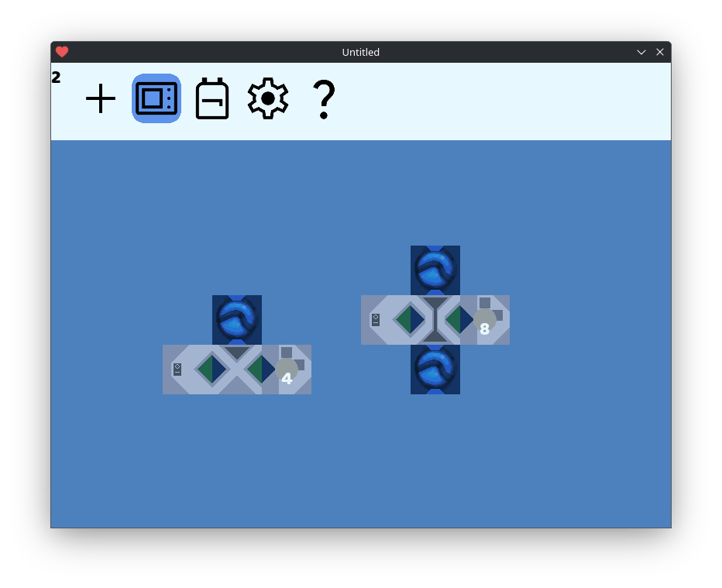Screen dimensions: 722x588
Task: Click the plus add icon in toolbar
Action: pyautogui.click(x=101, y=98)
